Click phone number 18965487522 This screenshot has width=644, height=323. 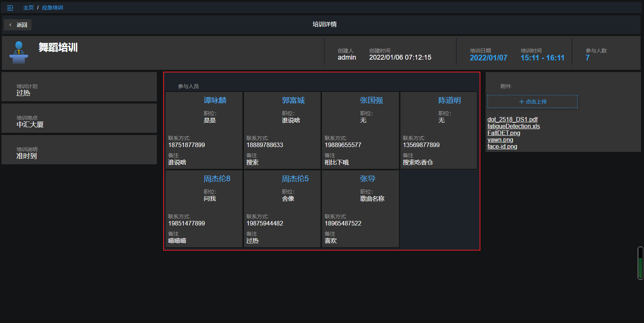[343, 223]
